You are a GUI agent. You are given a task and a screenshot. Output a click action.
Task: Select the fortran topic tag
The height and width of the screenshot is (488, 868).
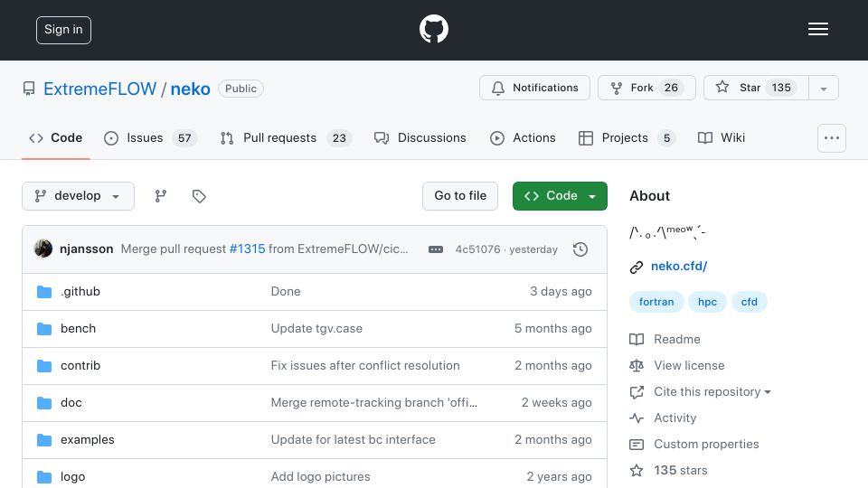[656, 302]
